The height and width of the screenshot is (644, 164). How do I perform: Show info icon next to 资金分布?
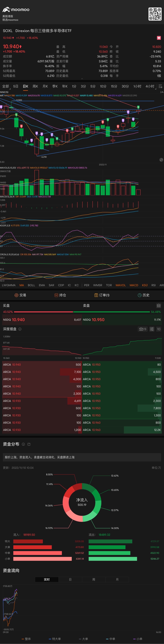(23, 444)
